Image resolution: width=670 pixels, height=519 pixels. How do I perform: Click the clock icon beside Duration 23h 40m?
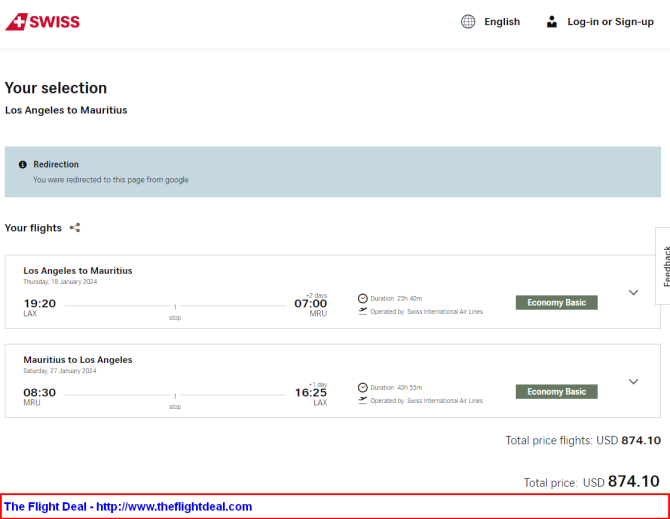coord(363,299)
